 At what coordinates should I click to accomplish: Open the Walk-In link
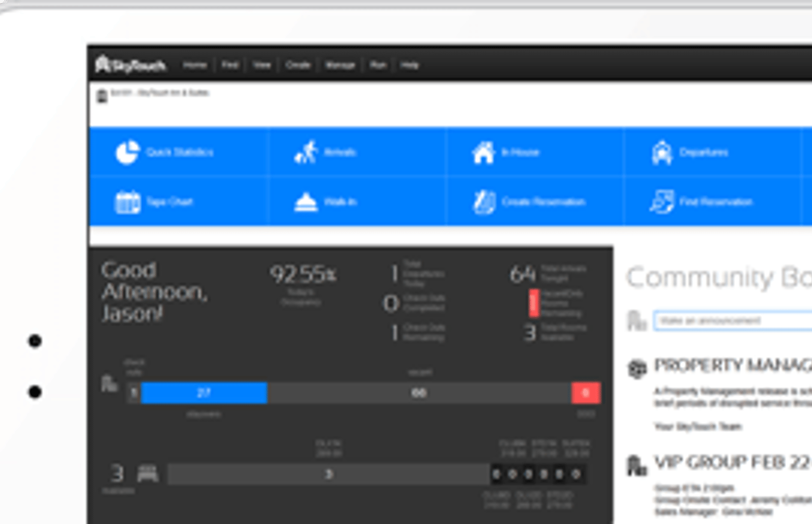pos(340,202)
